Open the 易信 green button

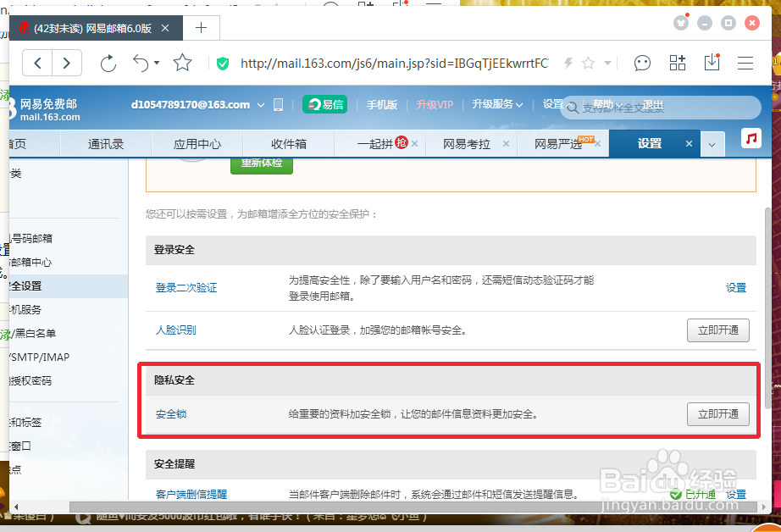coord(324,104)
